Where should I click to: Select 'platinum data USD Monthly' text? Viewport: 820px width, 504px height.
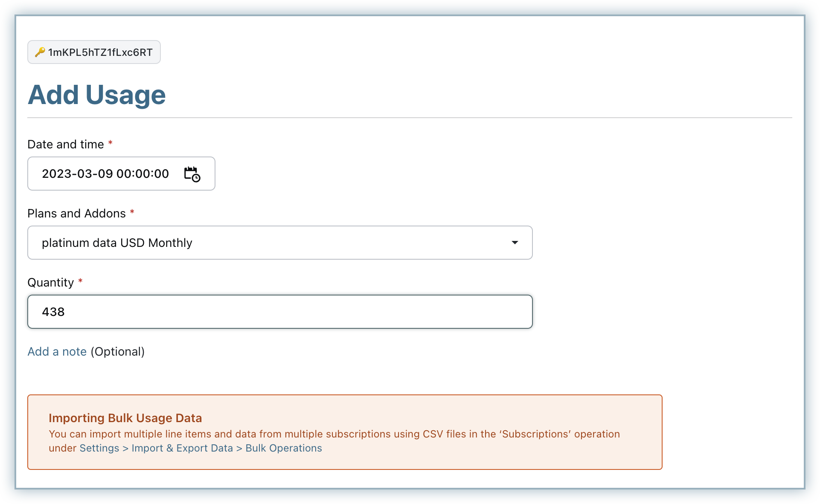[x=117, y=243]
